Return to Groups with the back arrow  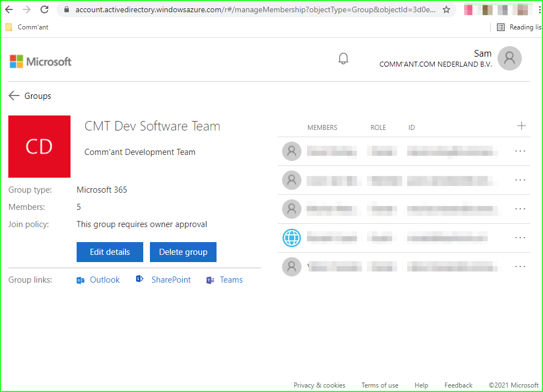pos(14,96)
